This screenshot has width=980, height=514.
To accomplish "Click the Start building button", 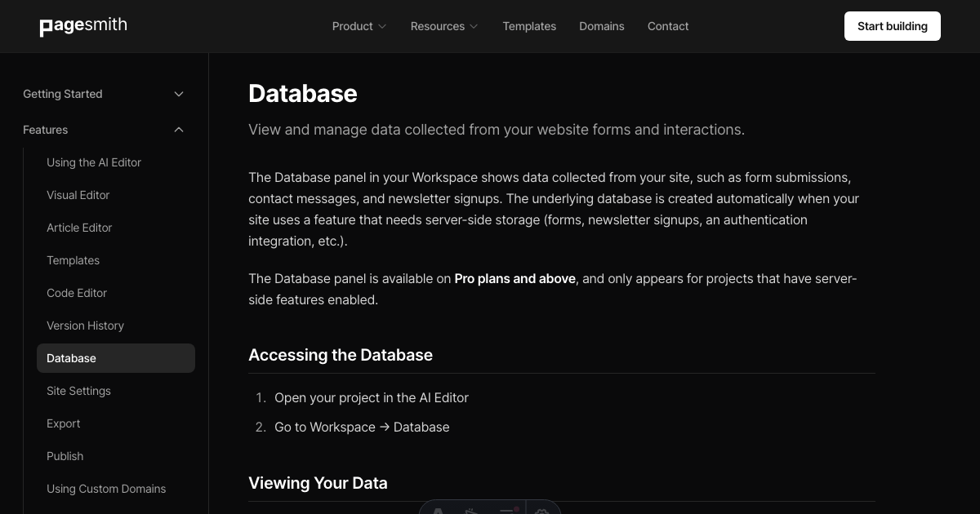I will point(893,26).
